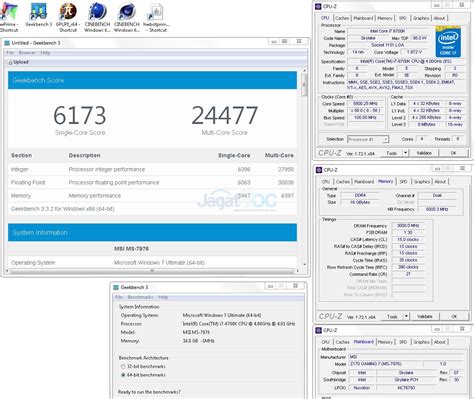The image size is (474, 399).
Task: Open the File menu in the Geekbench 3 system information window
Action: pos(119,297)
